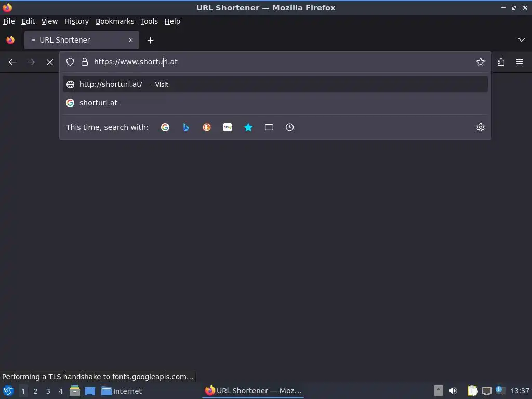
Task: Open removable media eject tray icon
Action: pos(438,391)
